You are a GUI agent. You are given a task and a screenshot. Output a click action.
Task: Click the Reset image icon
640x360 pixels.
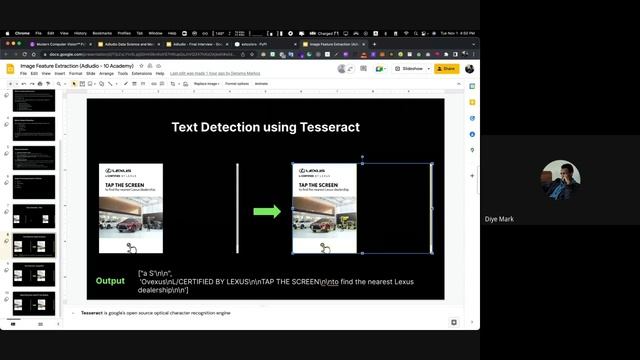[185, 84]
